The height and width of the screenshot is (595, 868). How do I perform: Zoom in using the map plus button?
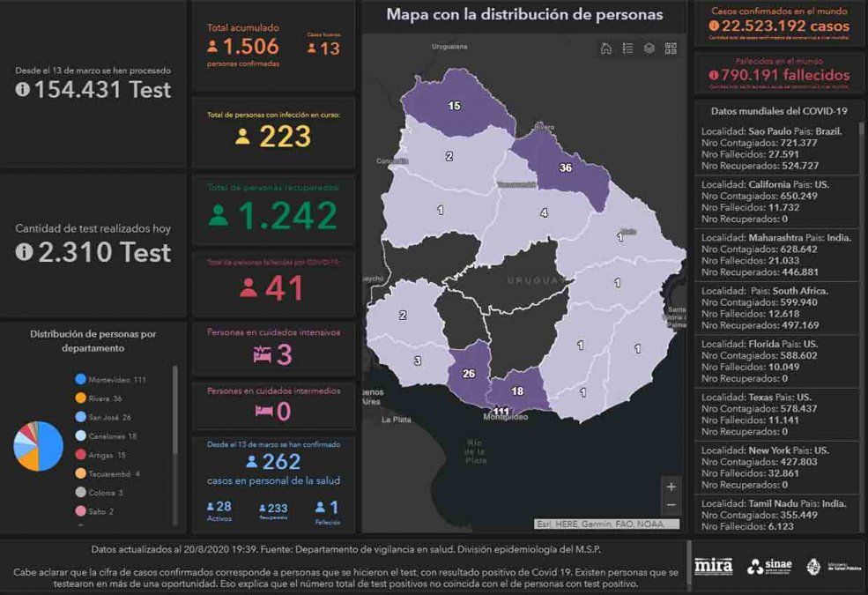tap(671, 487)
